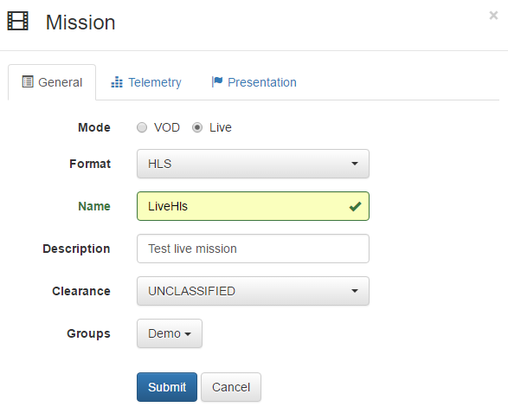Cancel the mission dialog
The width and height of the screenshot is (508, 420).
pyautogui.click(x=231, y=387)
